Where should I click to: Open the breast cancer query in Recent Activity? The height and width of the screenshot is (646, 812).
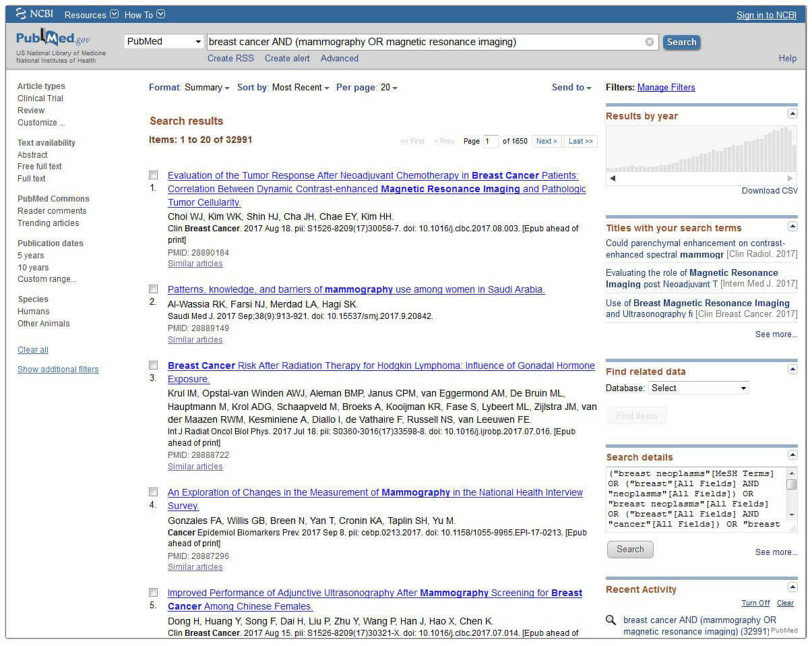click(x=699, y=626)
